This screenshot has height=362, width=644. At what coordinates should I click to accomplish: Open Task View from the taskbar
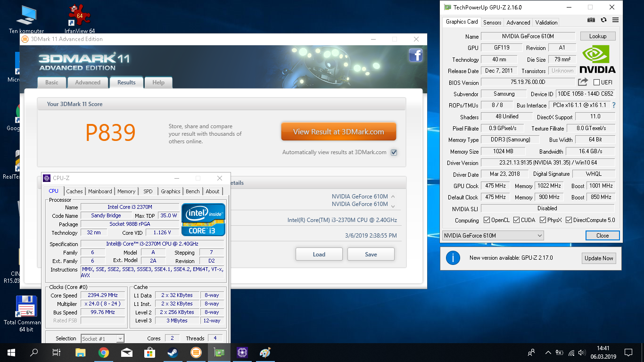(57, 353)
